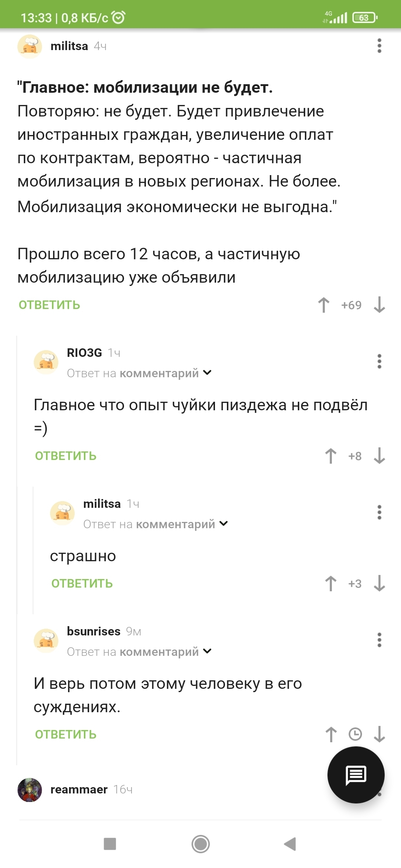Viewport: 401px width, 868px height.
Task: Open three-dot menu for top militsa comment
Action: coord(379,46)
